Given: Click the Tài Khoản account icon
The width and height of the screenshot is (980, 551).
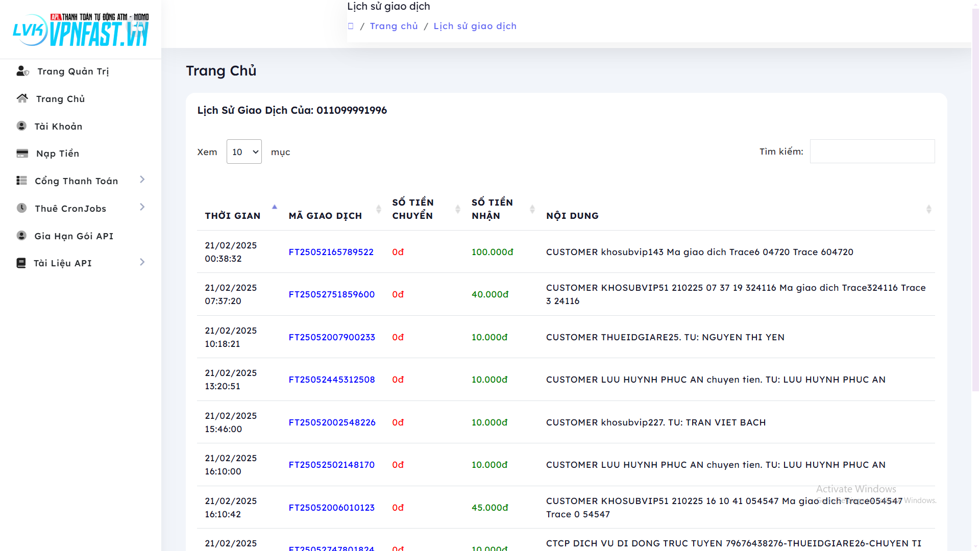Looking at the screenshot, I should click(x=21, y=126).
